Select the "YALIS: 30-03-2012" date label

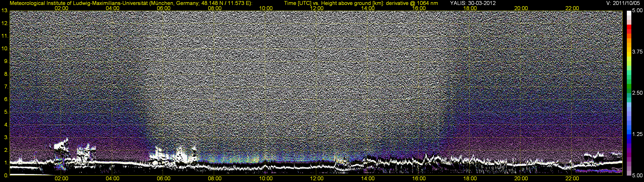click(473, 3)
